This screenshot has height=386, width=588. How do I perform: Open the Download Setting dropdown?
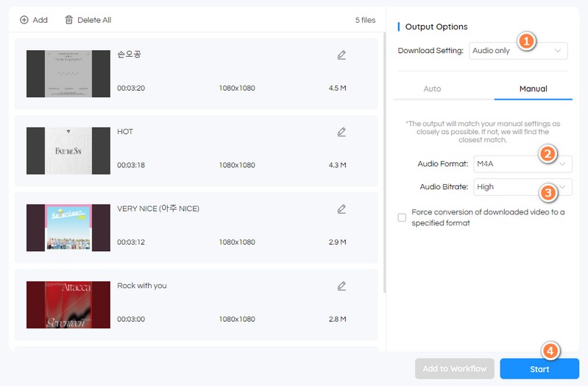(x=518, y=51)
